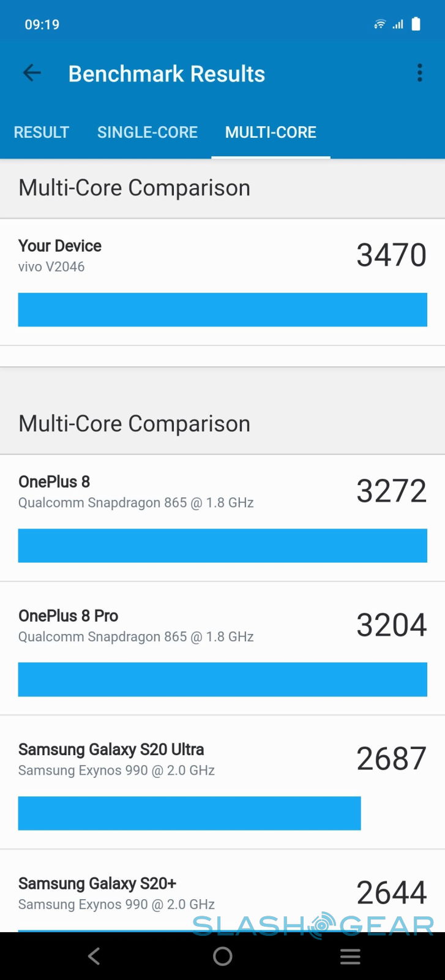Viewport: 445px width, 980px height.
Task: Select the MULTI-CORE tab
Action: 271,132
